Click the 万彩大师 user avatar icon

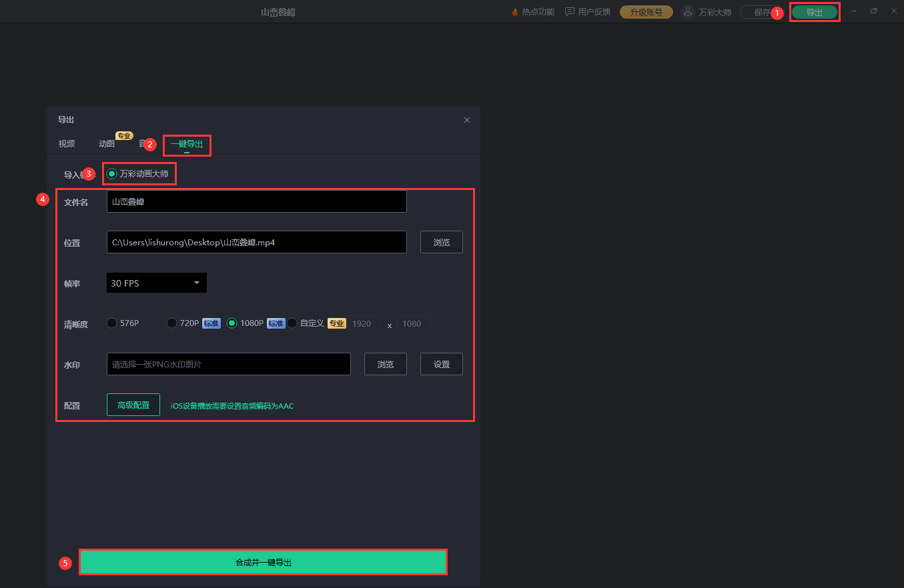pyautogui.click(x=688, y=12)
